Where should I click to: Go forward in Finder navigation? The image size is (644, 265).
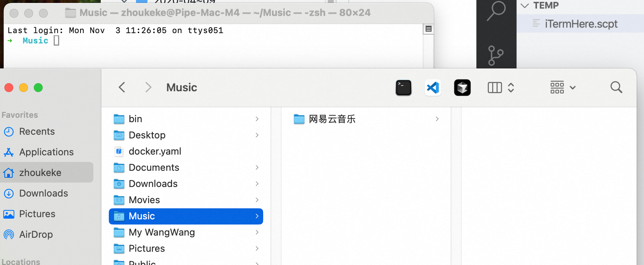148,88
